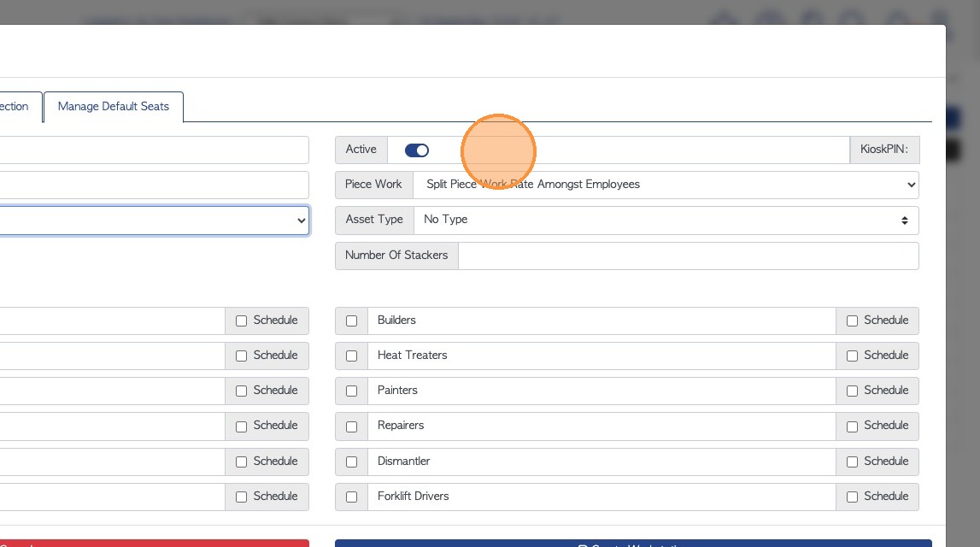Check the Painters checkbox
The image size is (980, 547).
point(351,391)
